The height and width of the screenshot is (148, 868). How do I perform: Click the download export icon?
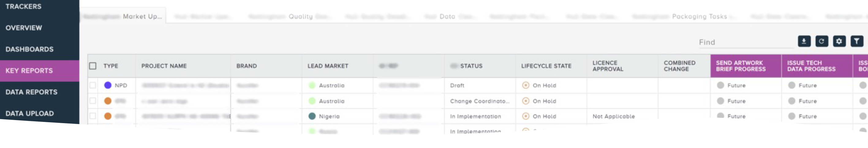pyautogui.click(x=804, y=41)
